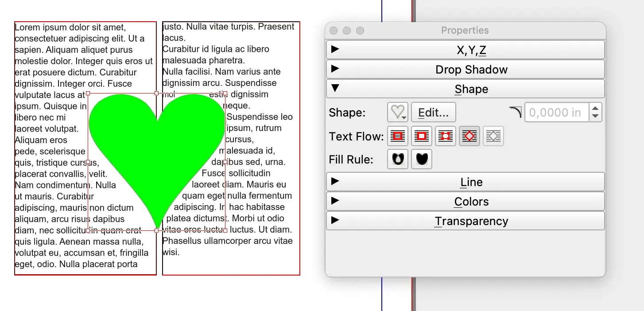This screenshot has height=311, width=644.
Task: Collapse the Shape section
Action: (465, 89)
